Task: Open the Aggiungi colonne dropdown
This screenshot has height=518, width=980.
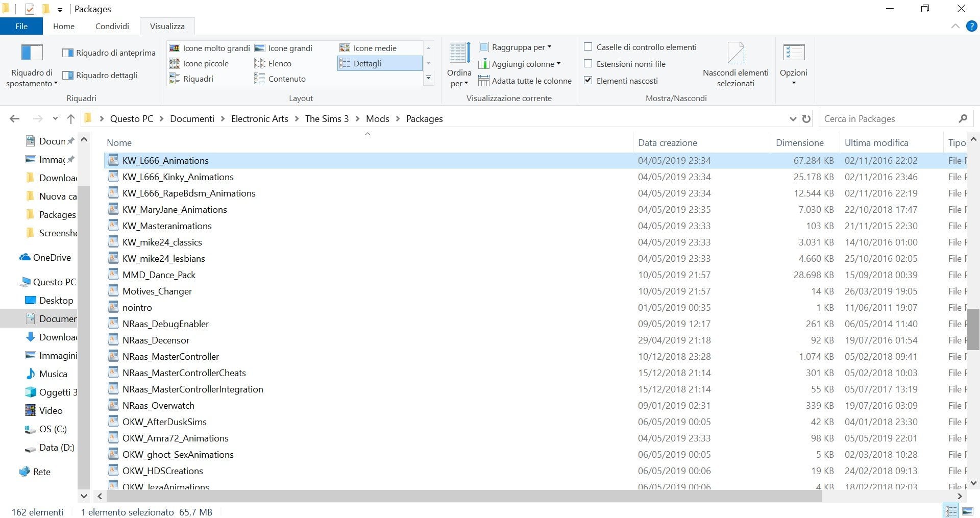Action: [x=520, y=64]
